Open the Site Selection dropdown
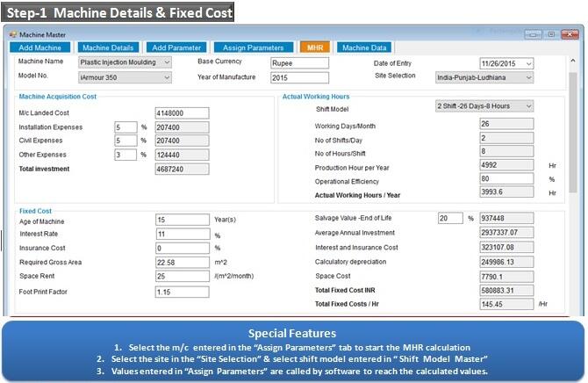 pyautogui.click(x=528, y=77)
